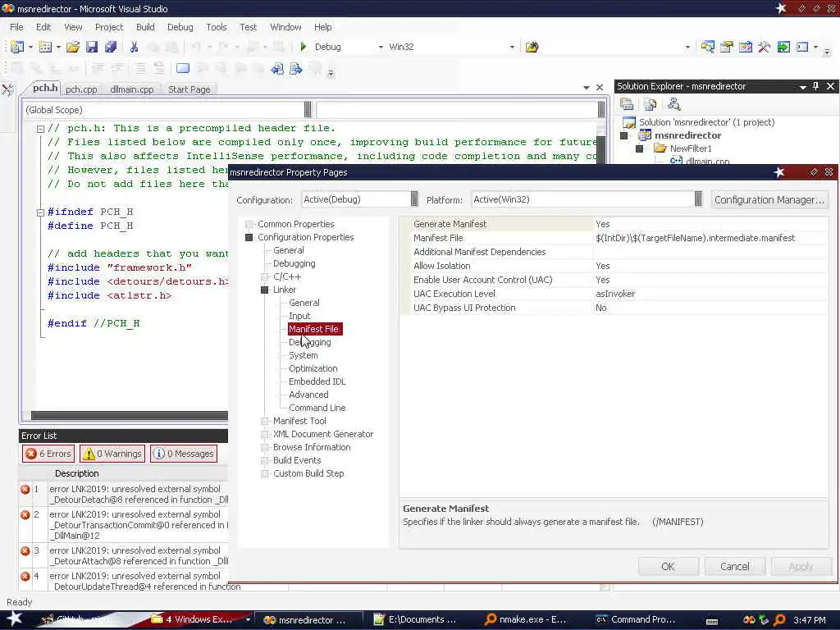Viewport: 840px width, 630px height.
Task: Click Property Pages dialog help star icon
Action: 779,172
